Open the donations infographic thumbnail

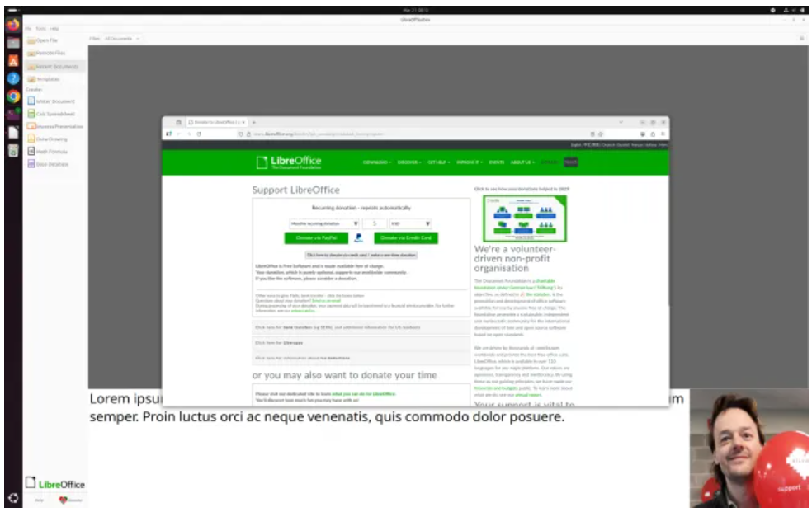click(525, 218)
